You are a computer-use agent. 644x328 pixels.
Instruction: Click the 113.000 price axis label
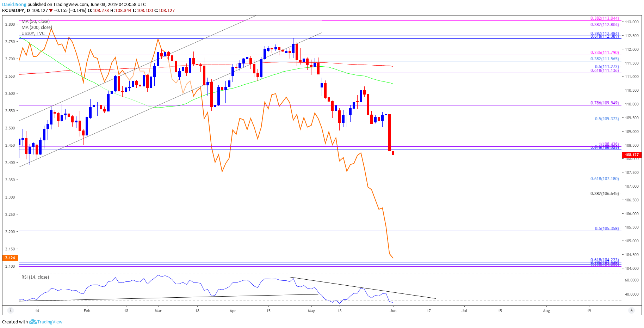pyautogui.click(x=632, y=22)
